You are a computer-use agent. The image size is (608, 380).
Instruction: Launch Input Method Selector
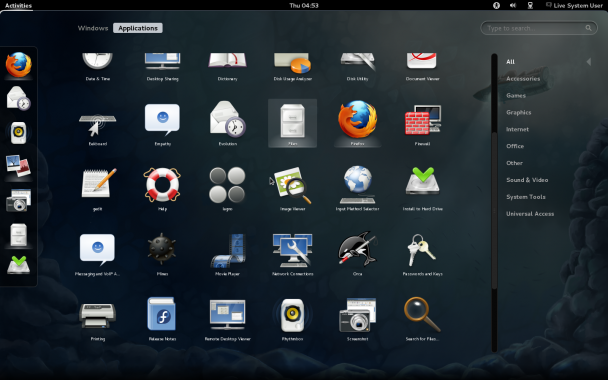coord(357,188)
